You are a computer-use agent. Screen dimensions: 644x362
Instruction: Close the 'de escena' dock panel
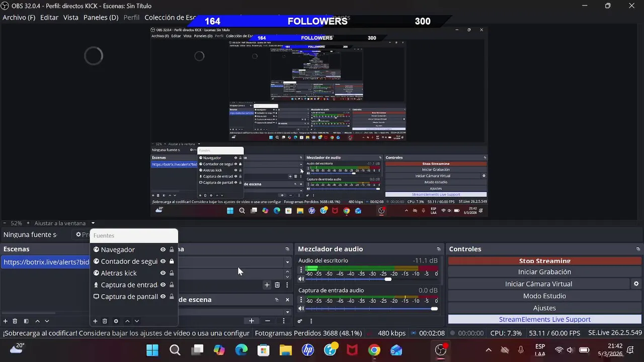click(x=287, y=300)
